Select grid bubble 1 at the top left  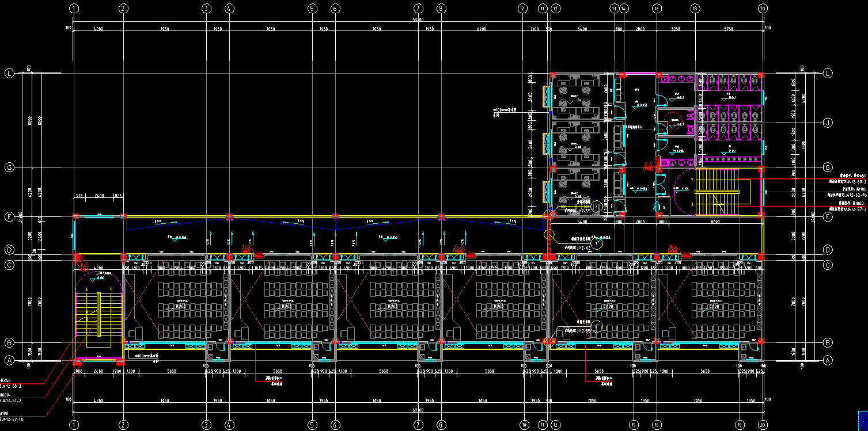click(x=73, y=9)
